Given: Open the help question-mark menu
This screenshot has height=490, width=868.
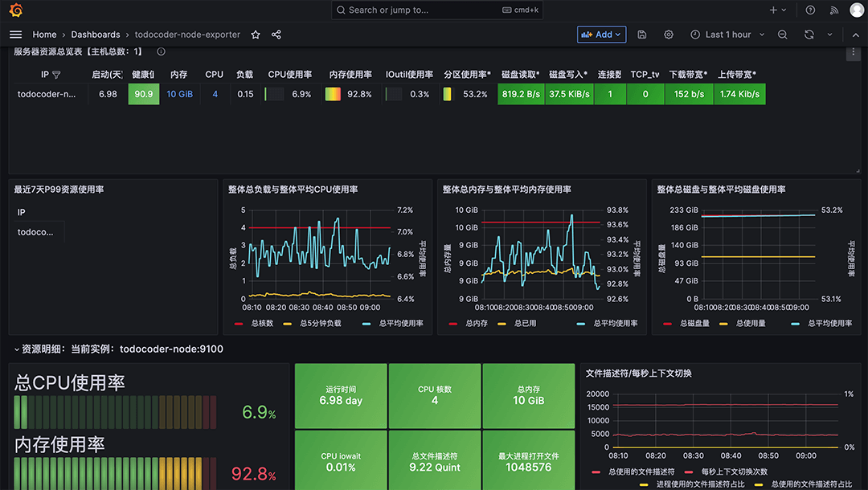Looking at the screenshot, I should click(810, 10).
